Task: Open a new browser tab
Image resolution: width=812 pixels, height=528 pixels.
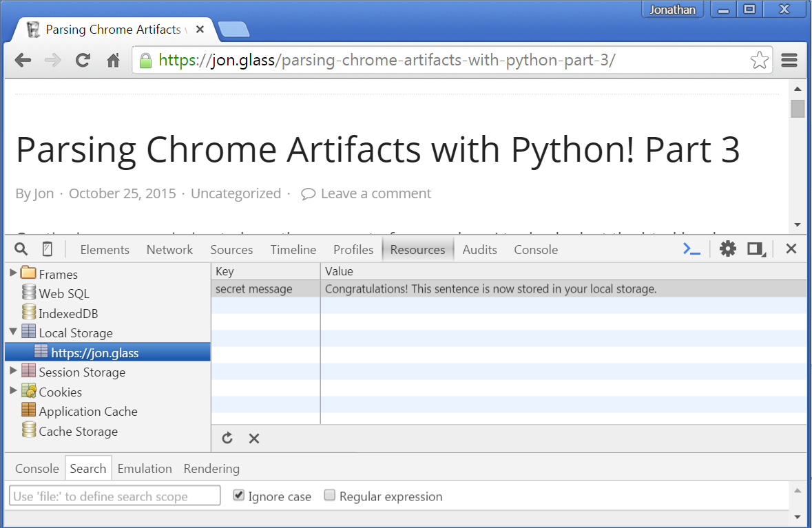Action: [233, 30]
